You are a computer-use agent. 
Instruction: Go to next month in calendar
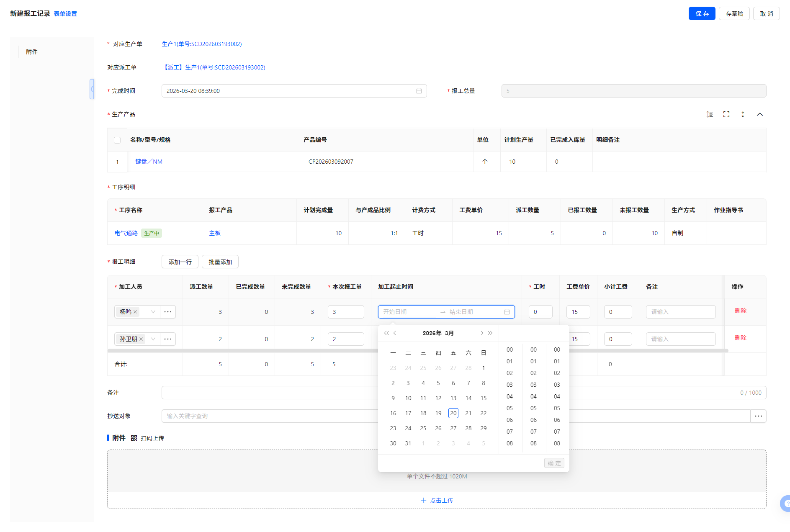pos(481,333)
